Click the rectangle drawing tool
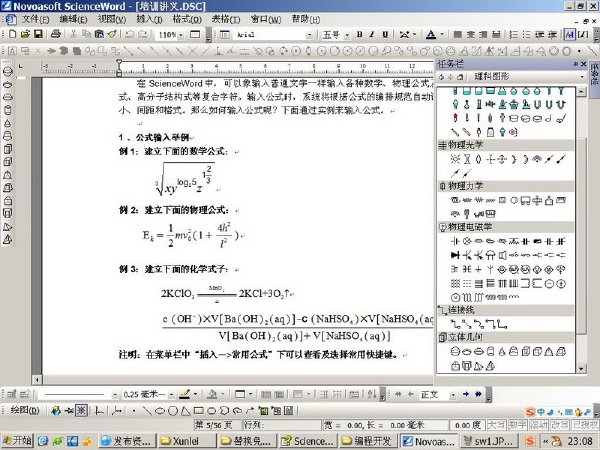 [x=199, y=411]
